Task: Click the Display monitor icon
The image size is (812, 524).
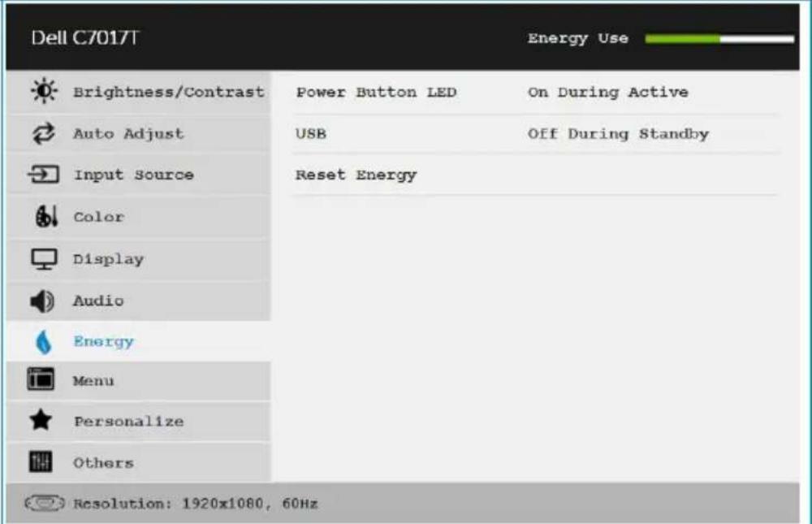Action: [44, 258]
